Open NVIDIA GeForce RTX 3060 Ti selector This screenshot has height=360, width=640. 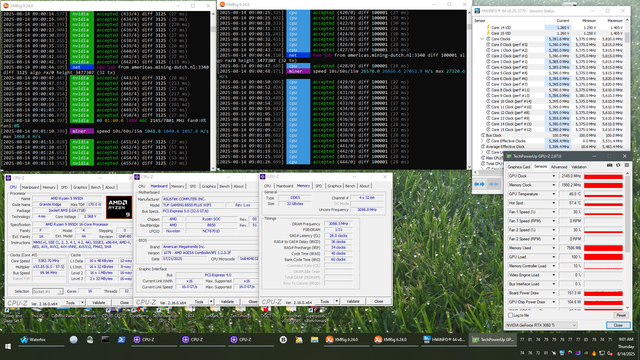pos(541,325)
